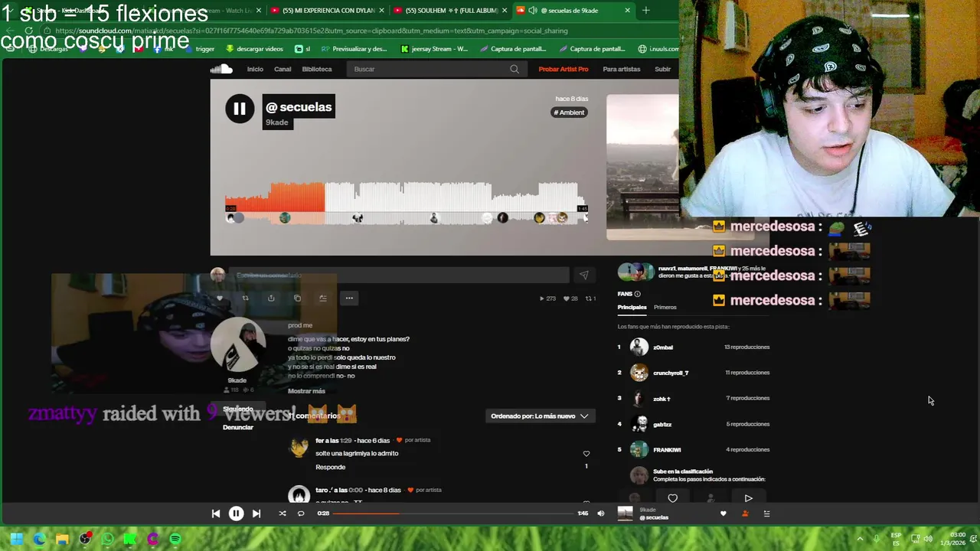
Task: Close the 'secuelas de 9kade' browser tab
Action: pyautogui.click(x=628, y=11)
